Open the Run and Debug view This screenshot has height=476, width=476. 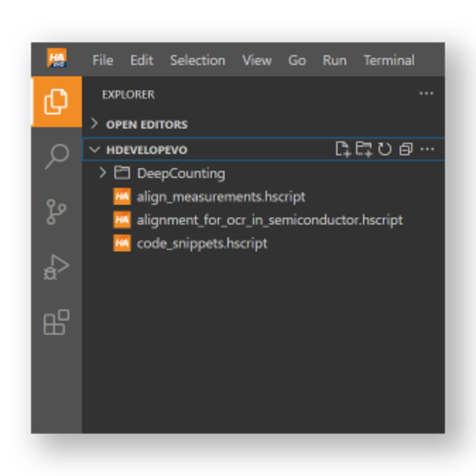(56, 267)
